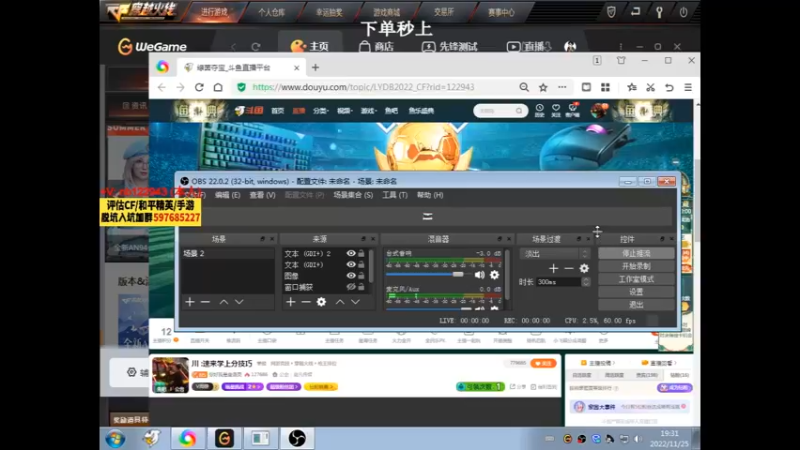The image size is (800, 450).
Task: Toggle lock on 文本 (GDI+) source
Action: pos(361,264)
